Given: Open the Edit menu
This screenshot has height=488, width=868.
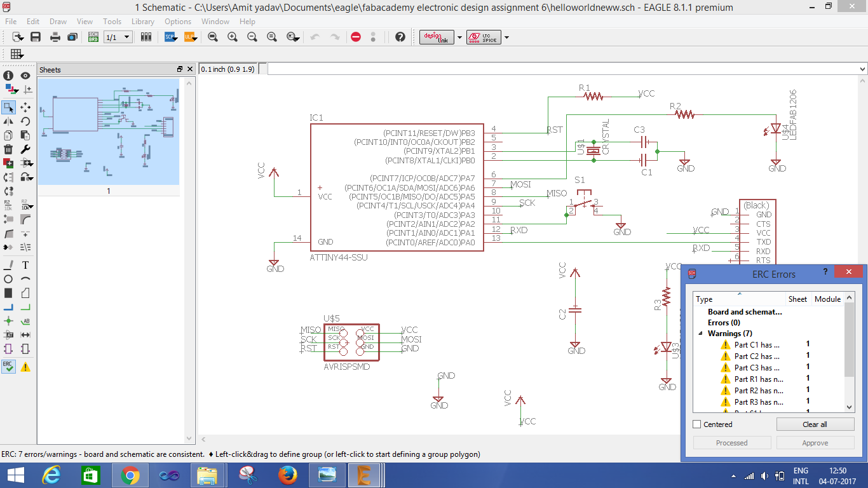Looking at the screenshot, I should click(x=32, y=22).
